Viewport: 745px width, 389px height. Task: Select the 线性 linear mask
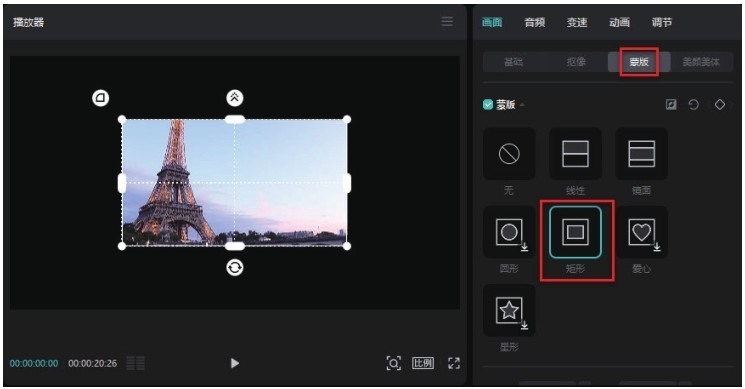575,153
